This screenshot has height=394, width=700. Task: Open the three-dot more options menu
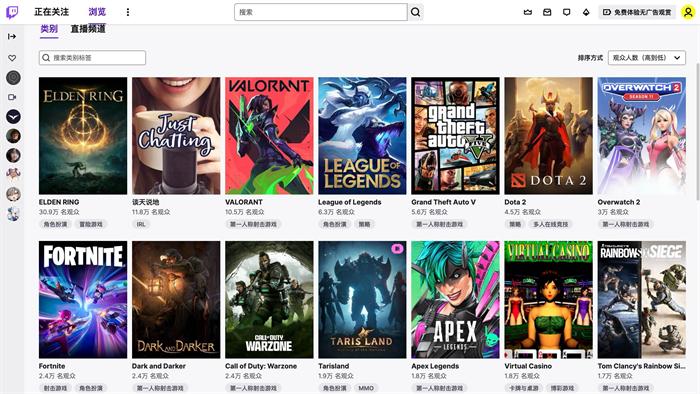pos(128,12)
